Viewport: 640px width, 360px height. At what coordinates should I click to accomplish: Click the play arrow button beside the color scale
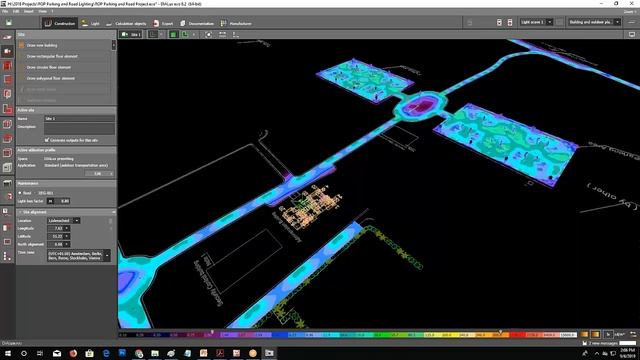(x=608, y=334)
